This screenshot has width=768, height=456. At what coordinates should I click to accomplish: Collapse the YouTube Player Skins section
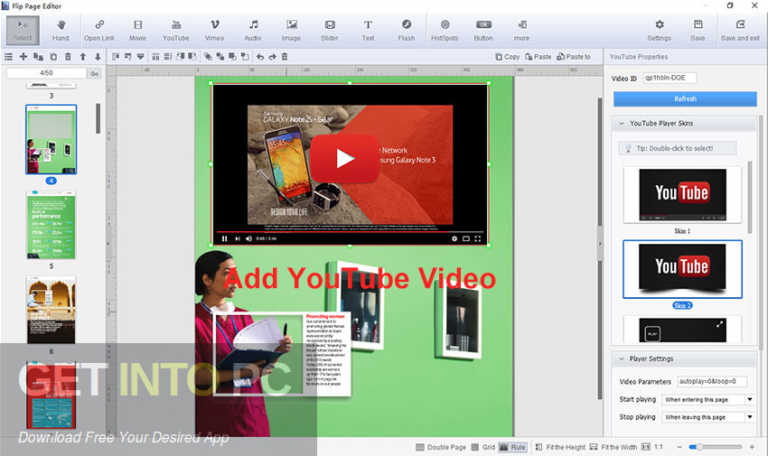click(622, 123)
